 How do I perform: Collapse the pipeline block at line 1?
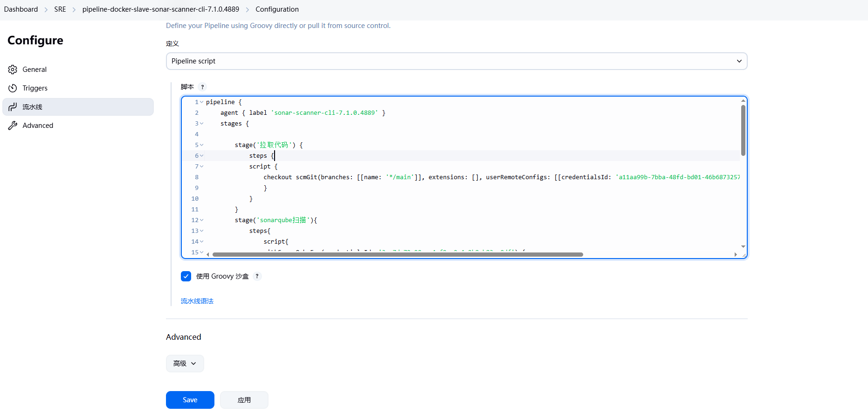(x=202, y=102)
